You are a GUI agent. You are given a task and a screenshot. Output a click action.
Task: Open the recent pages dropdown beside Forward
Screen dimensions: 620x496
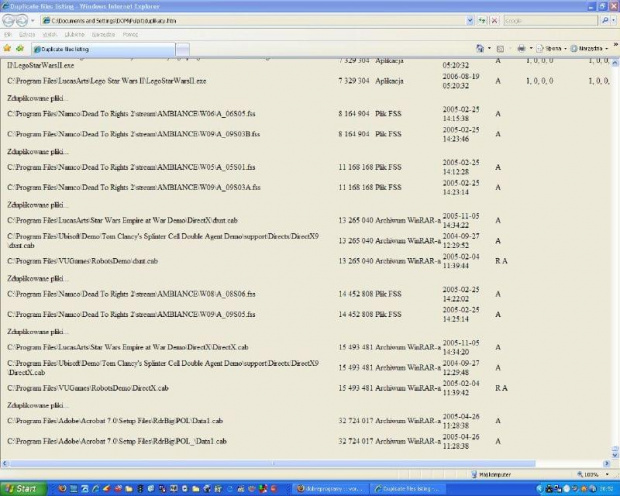click(33, 21)
